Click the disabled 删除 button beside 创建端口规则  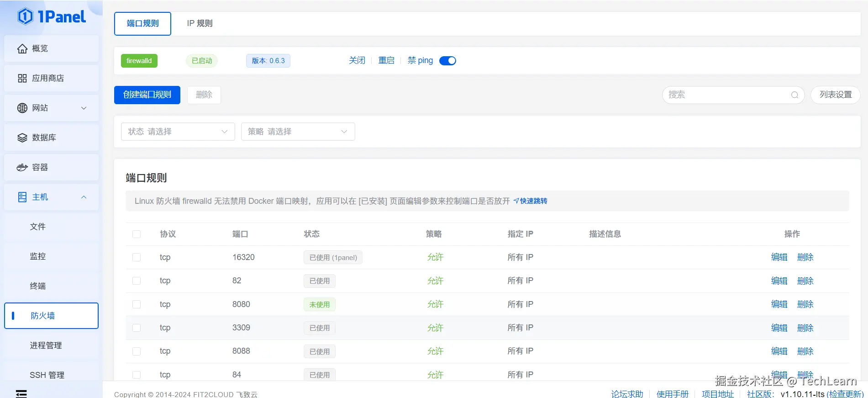(204, 95)
